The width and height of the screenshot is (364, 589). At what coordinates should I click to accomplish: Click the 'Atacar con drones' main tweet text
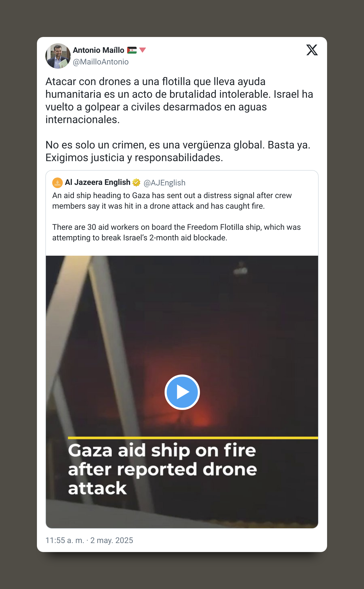[x=179, y=101]
